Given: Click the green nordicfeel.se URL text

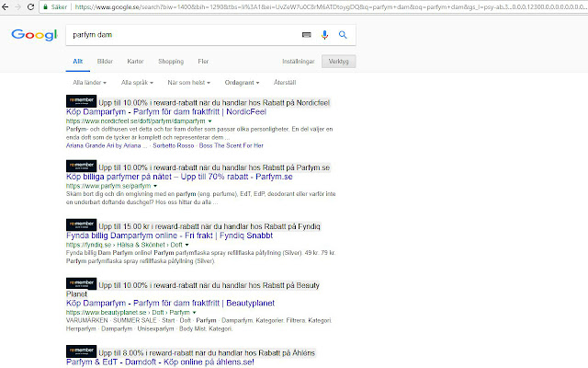Looking at the screenshot, I should pos(136,121).
